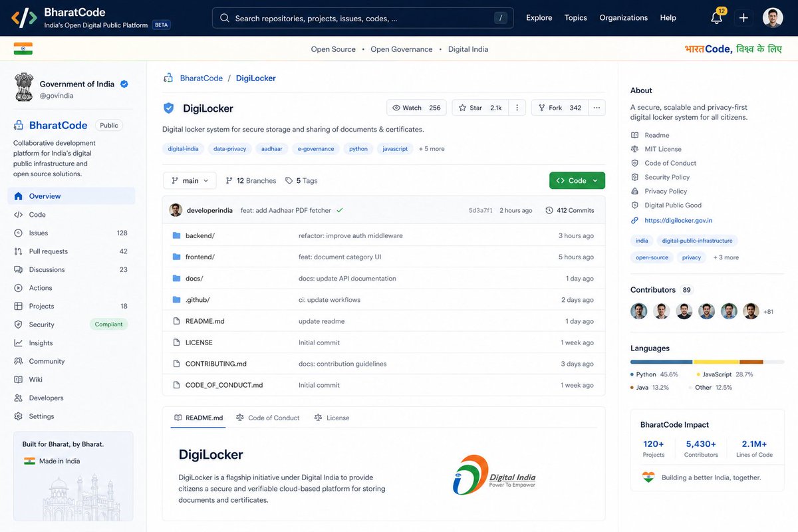Open the https://digilocker.gov.in link
Screen dimensions: 798x532
678,220
